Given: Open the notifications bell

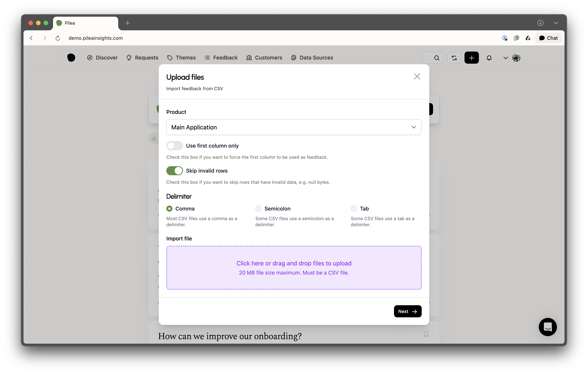Looking at the screenshot, I should pos(489,58).
